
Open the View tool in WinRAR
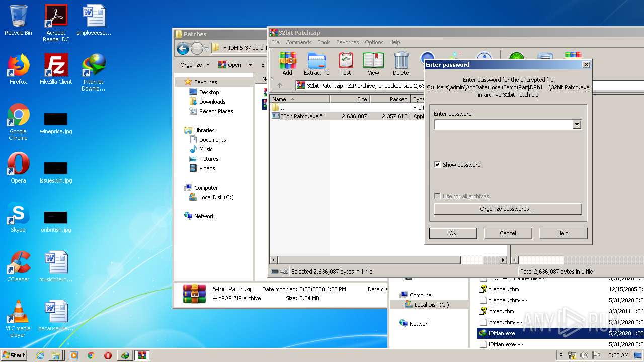point(373,63)
